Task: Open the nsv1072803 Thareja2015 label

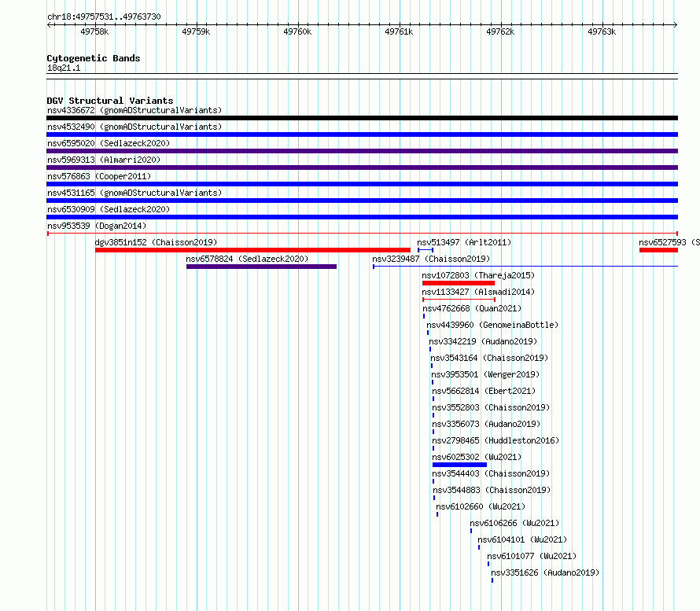Action: tap(478, 275)
